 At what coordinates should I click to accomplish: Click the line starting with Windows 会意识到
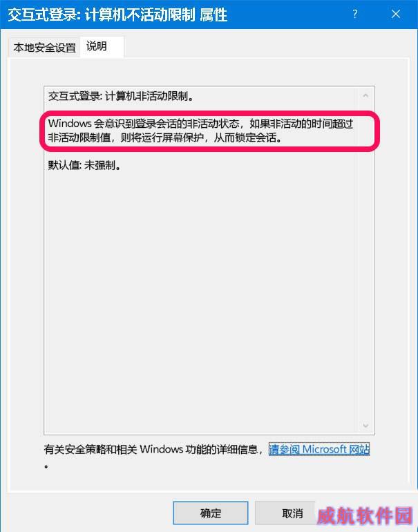click(x=200, y=124)
